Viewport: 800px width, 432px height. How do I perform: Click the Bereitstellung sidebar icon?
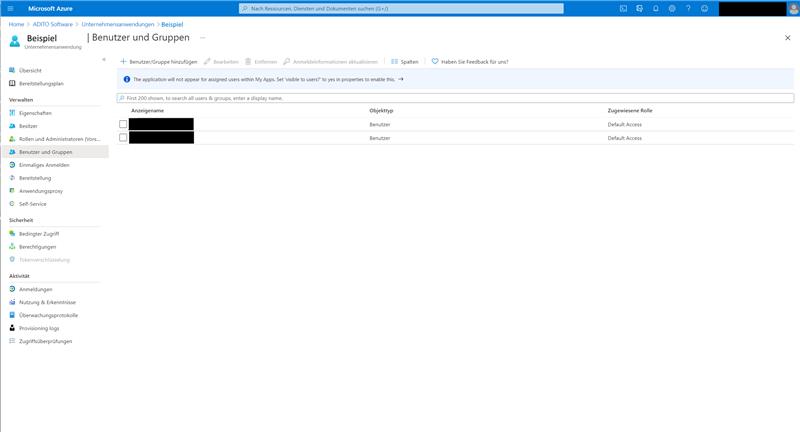(x=12, y=178)
